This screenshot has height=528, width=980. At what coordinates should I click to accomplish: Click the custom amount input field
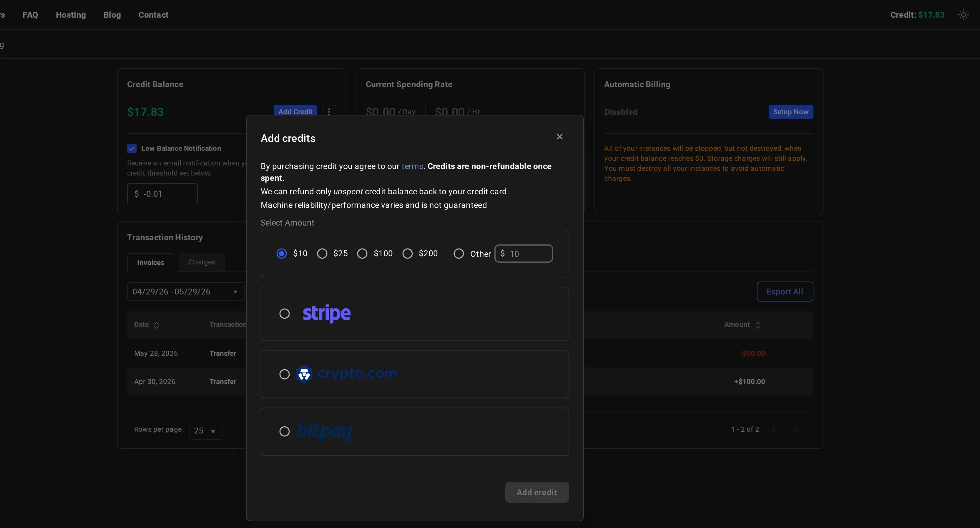[x=524, y=254]
